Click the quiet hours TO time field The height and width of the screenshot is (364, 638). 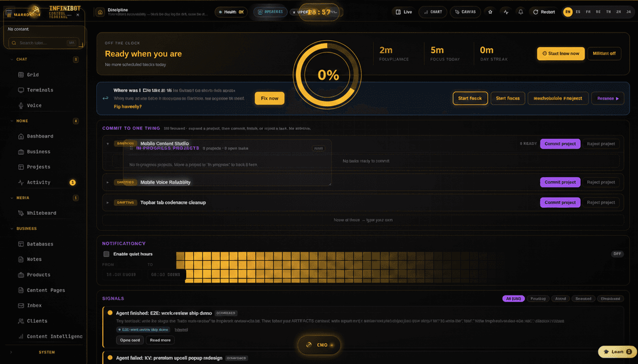click(165, 275)
